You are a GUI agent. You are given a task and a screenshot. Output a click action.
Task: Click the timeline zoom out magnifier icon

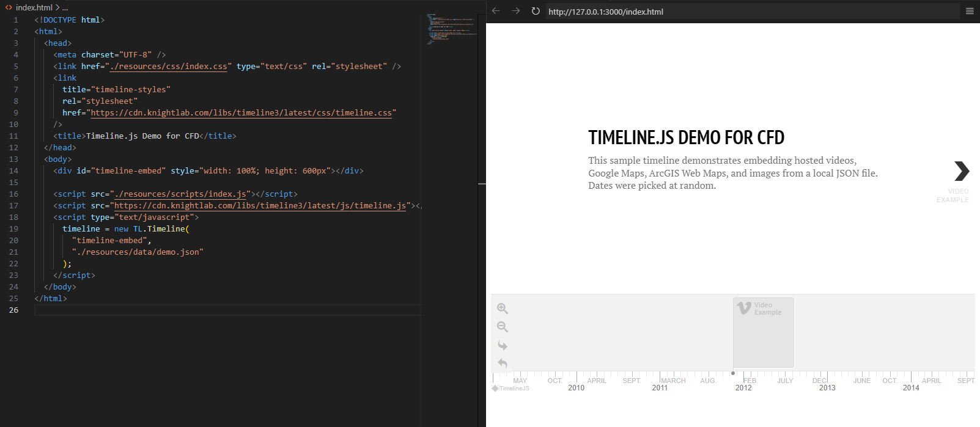pos(503,327)
